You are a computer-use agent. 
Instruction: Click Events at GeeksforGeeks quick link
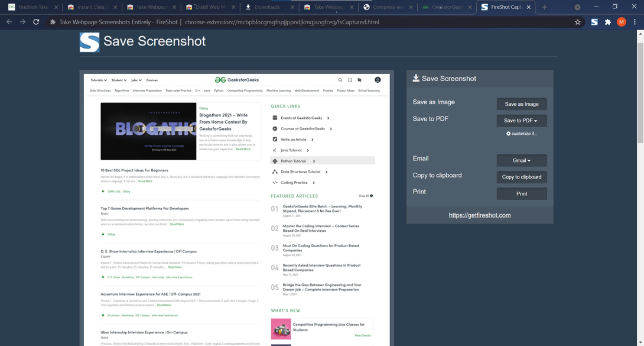point(301,118)
